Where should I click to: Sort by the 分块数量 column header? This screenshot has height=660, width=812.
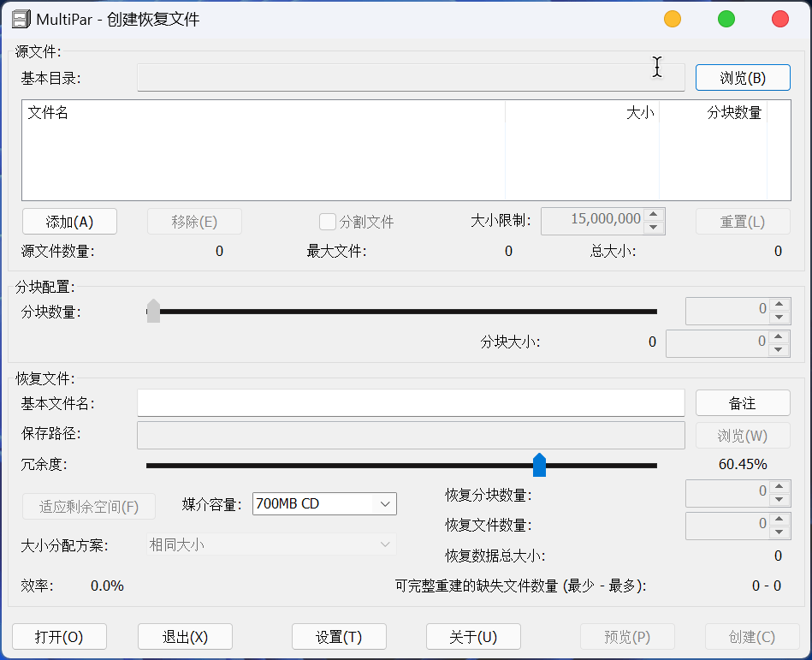point(713,112)
